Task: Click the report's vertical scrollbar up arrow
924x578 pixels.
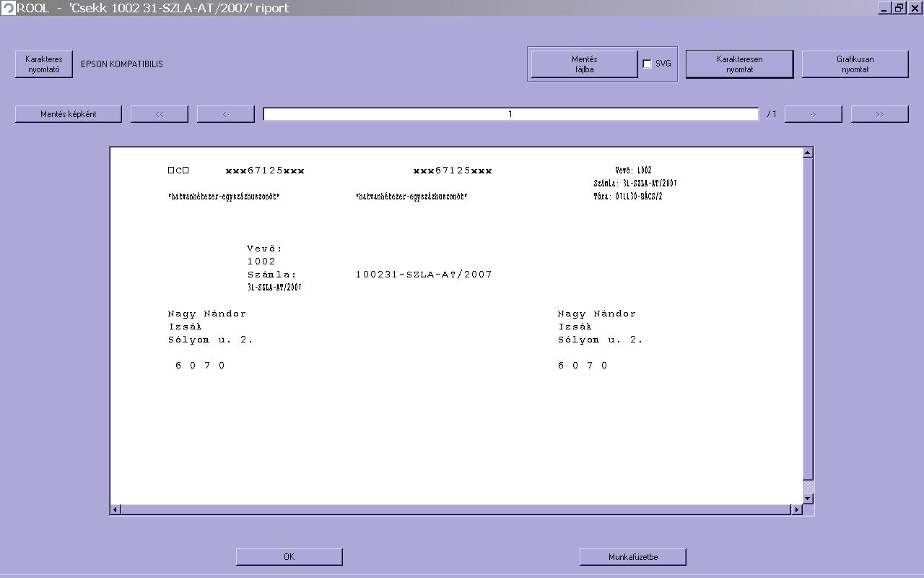Action: [x=808, y=152]
